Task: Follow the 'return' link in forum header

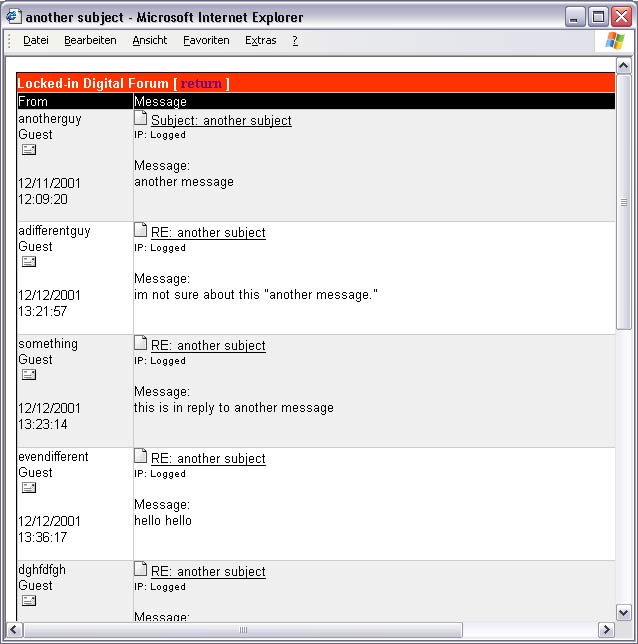Action: pyautogui.click(x=201, y=83)
